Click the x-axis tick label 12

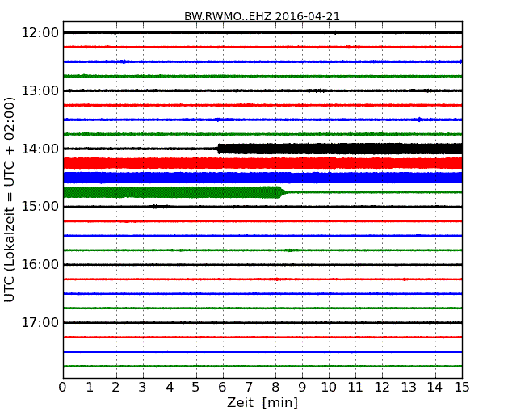(x=382, y=388)
